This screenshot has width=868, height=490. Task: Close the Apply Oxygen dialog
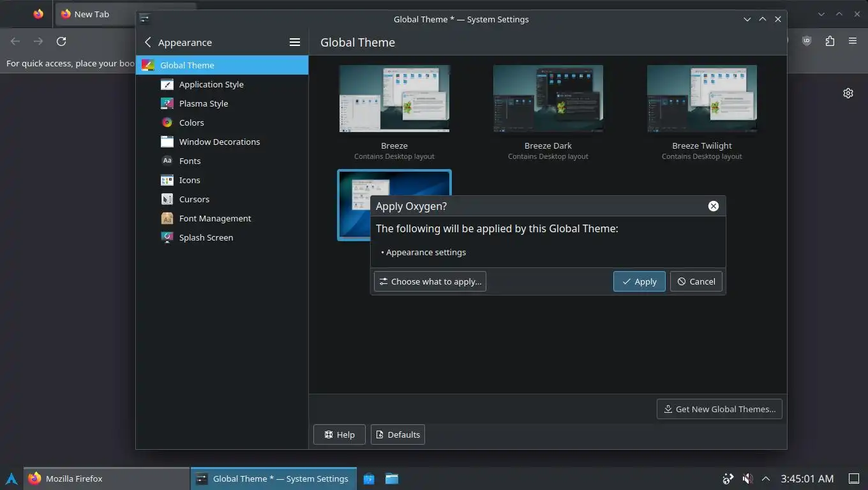coord(714,206)
